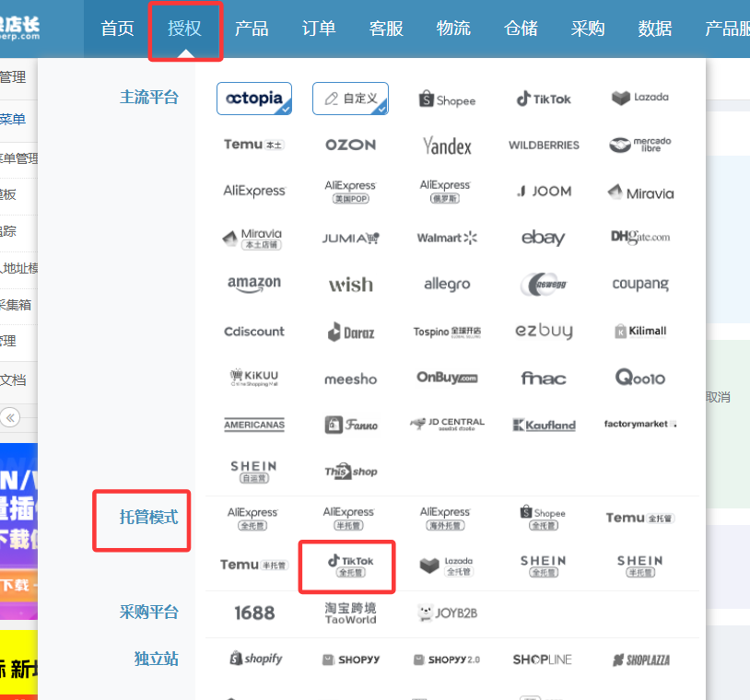This screenshot has height=700, width=750.
Task: Select the Octopia platform logo
Action: click(x=254, y=99)
